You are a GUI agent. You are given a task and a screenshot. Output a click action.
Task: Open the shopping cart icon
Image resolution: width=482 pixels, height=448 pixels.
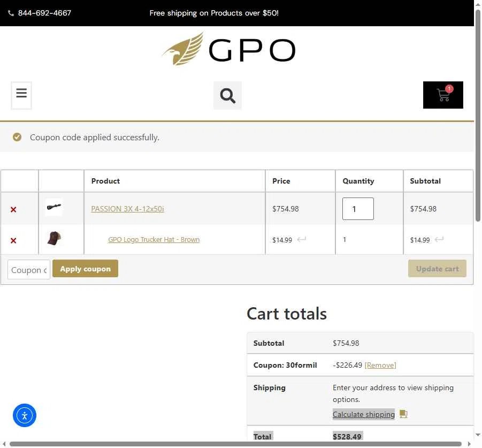tap(443, 95)
